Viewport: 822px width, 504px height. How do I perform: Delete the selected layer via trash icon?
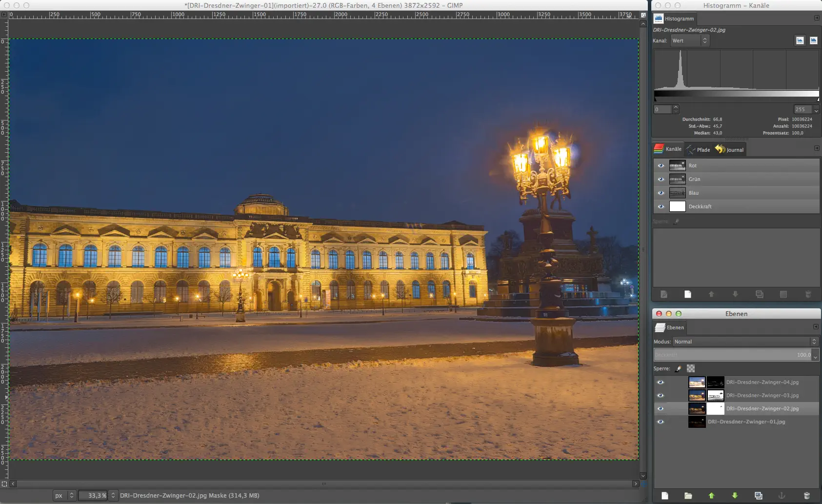click(806, 495)
